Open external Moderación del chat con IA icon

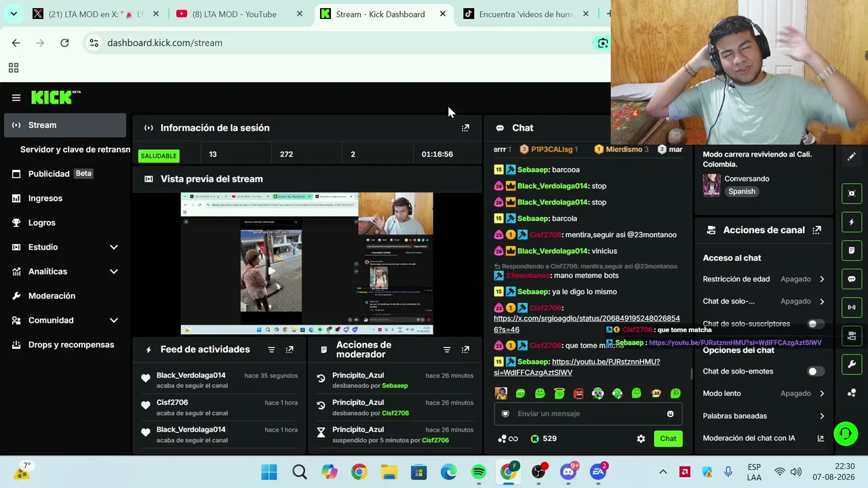pos(821,439)
